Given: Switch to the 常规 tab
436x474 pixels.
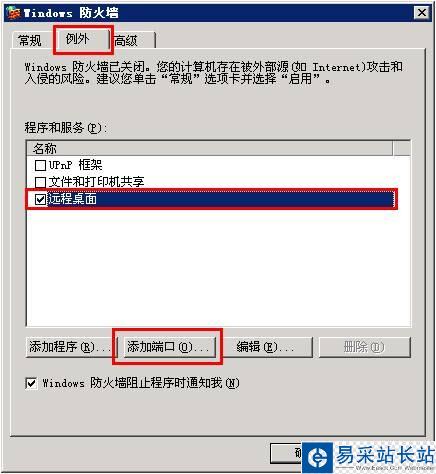Looking at the screenshot, I should coord(30,41).
